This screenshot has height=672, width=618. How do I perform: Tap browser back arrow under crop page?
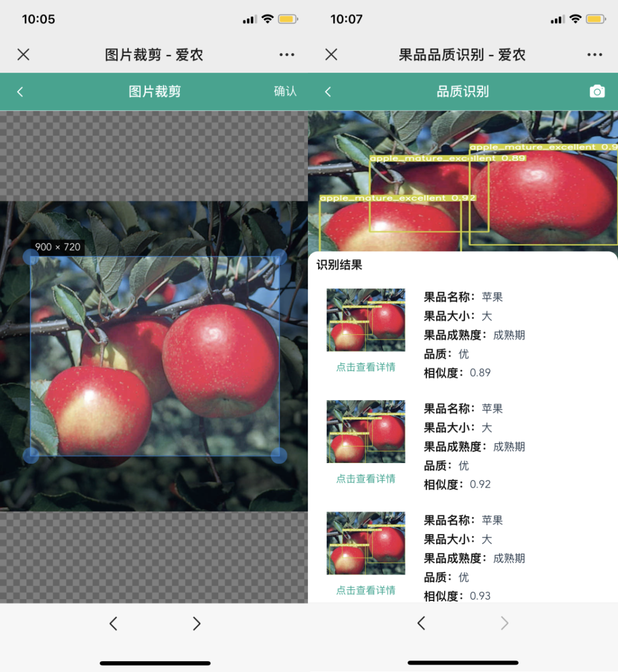point(113,623)
